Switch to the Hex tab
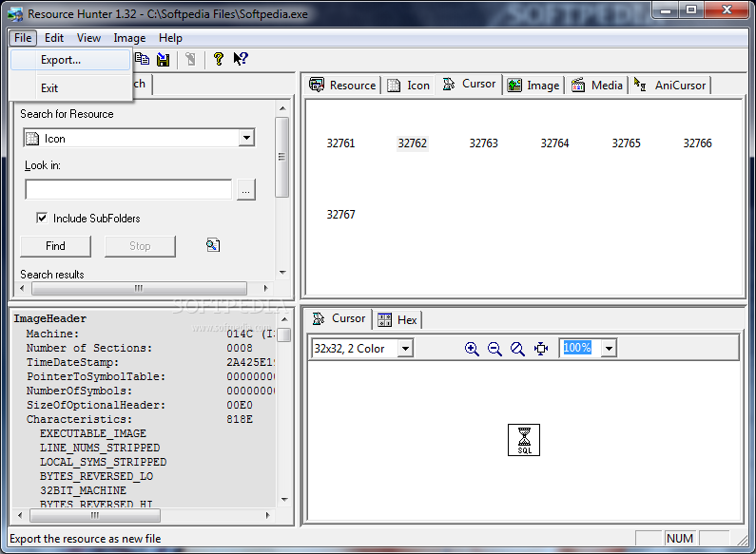 click(x=397, y=320)
